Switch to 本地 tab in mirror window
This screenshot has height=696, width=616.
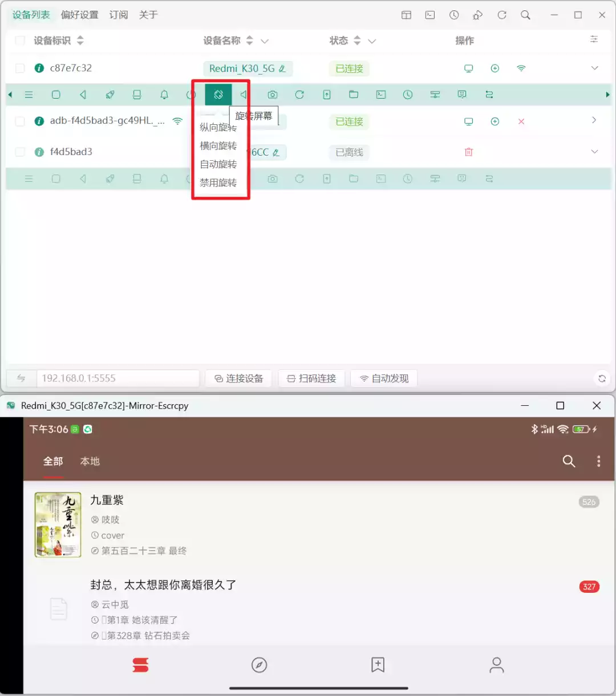[x=90, y=461]
